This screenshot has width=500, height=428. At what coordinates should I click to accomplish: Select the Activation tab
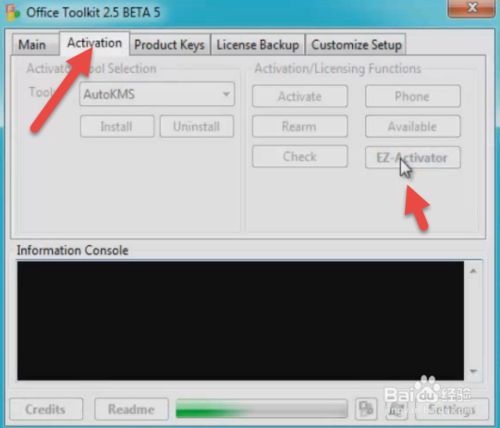(x=94, y=43)
